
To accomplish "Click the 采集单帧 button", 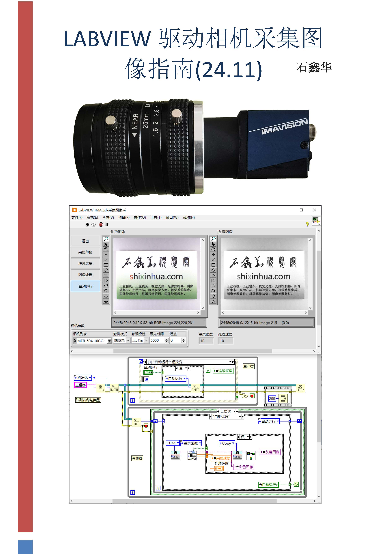I will coord(85,252).
